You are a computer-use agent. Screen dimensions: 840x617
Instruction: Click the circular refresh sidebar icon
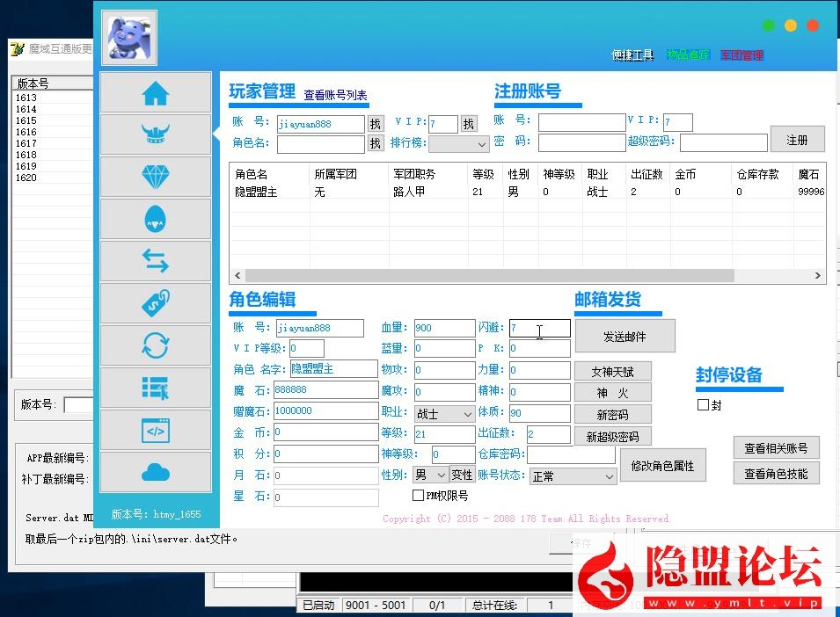(x=156, y=345)
